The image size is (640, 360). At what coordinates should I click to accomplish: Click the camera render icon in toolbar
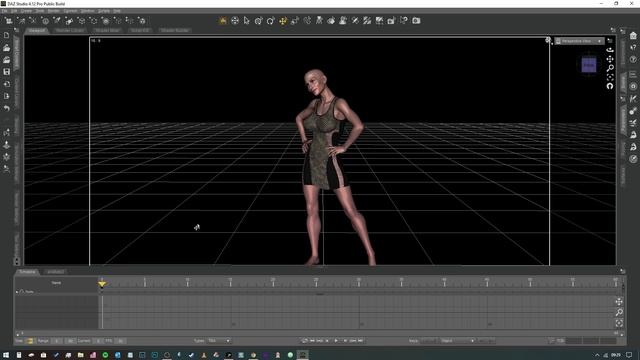coord(416,20)
